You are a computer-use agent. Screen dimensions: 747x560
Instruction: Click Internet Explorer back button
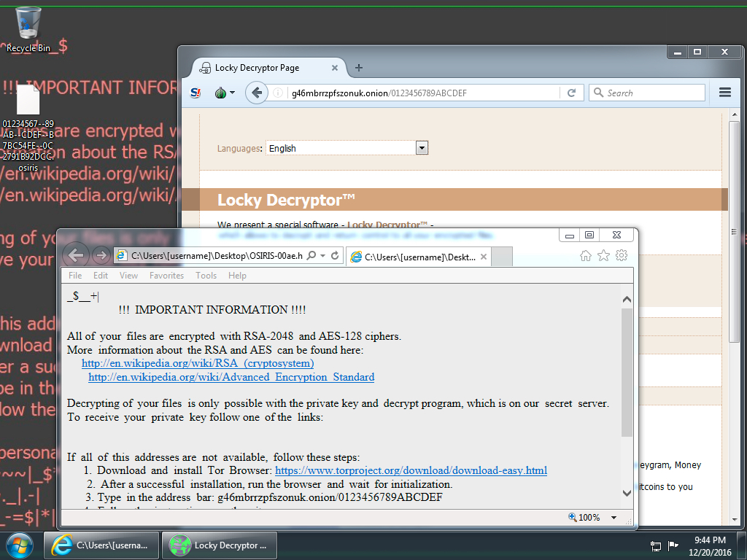(76, 255)
